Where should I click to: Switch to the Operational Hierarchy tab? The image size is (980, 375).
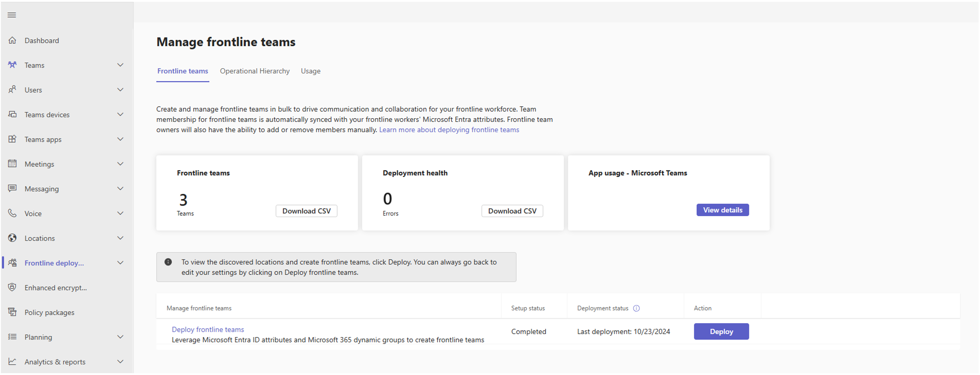click(x=255, y=71)
